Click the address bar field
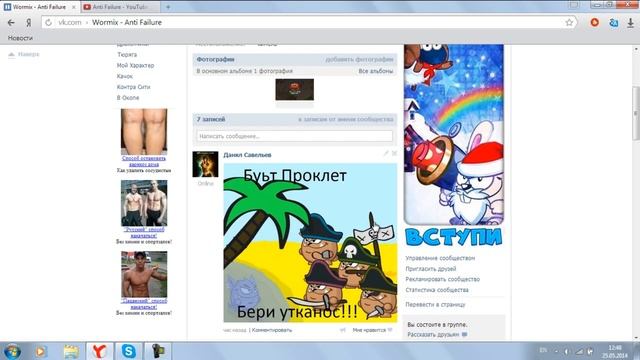640x360 pixels. [x=309, y=22]
